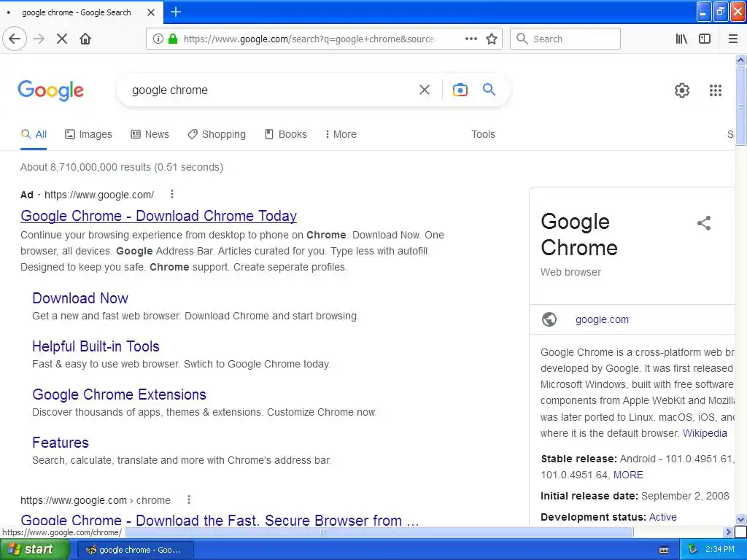Screen dimensions: 747x560
Task: Visit google.com link in knowledge panel
Action: [x=602, y=319]
